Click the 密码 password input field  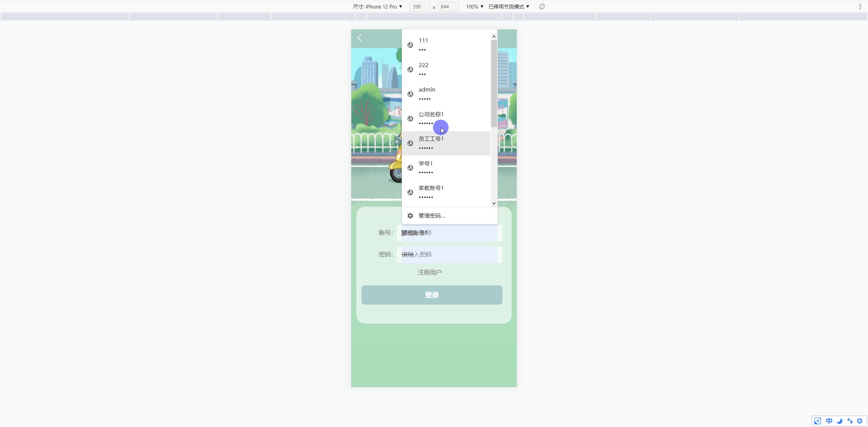point(449,255)
